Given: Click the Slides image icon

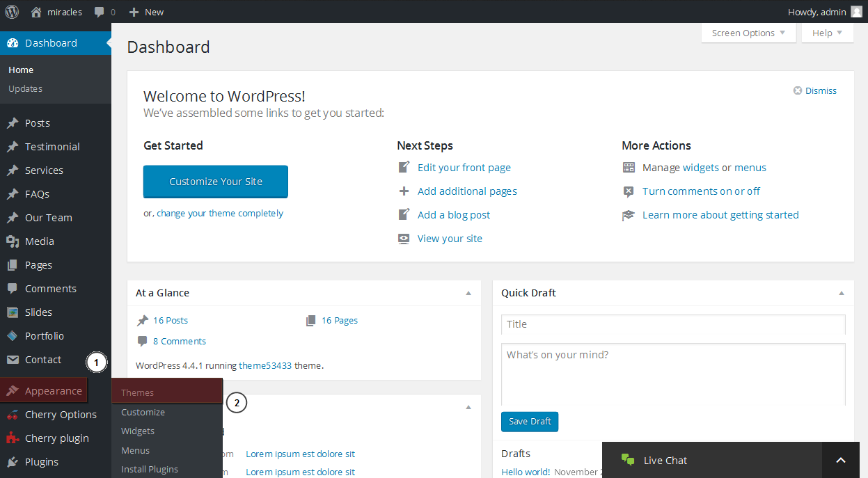Looking at the screenshot, I should coord(13,312).
